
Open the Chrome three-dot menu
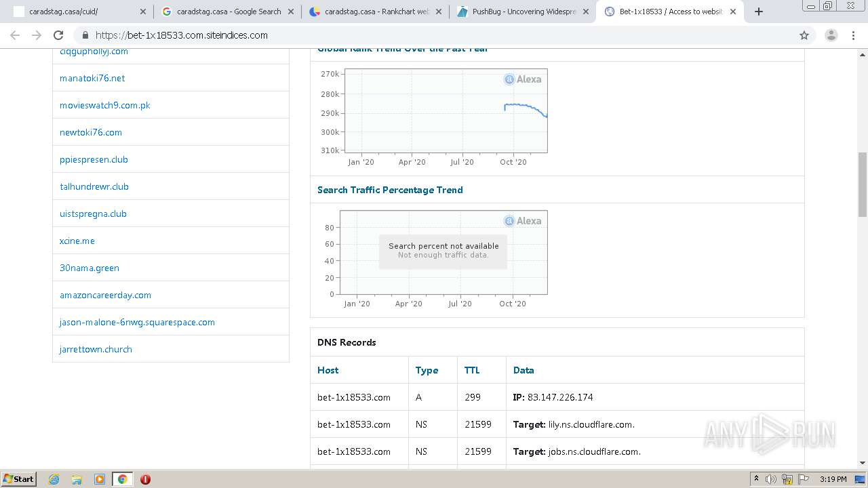pos(854,35)
